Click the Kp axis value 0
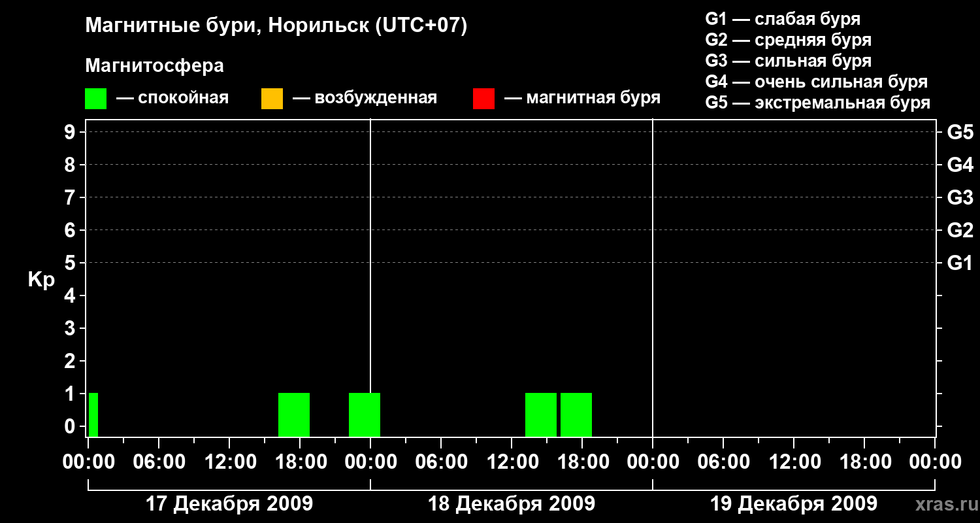 click(x=71, y=426)
